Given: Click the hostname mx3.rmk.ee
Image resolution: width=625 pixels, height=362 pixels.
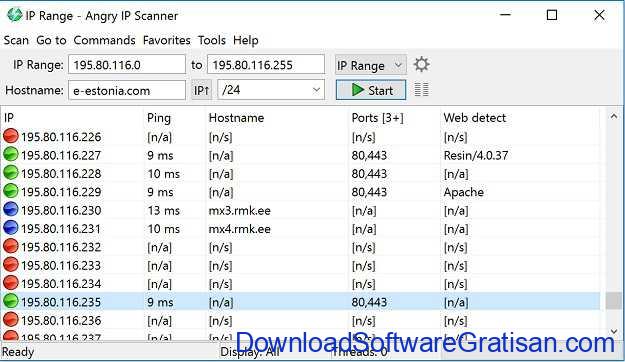Looking at the screenshot, I should point(240,210).
